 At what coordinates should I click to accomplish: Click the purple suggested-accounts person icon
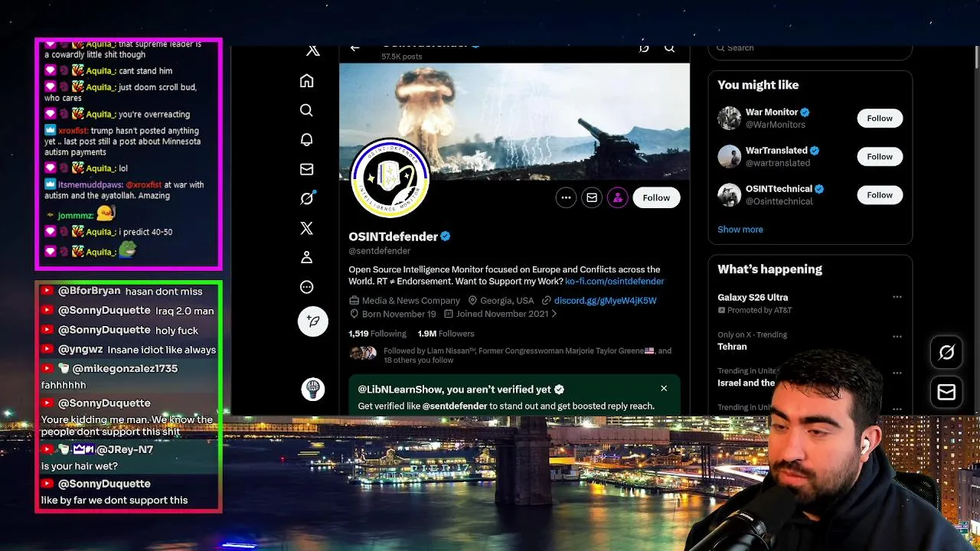click(x=617, y=197)
